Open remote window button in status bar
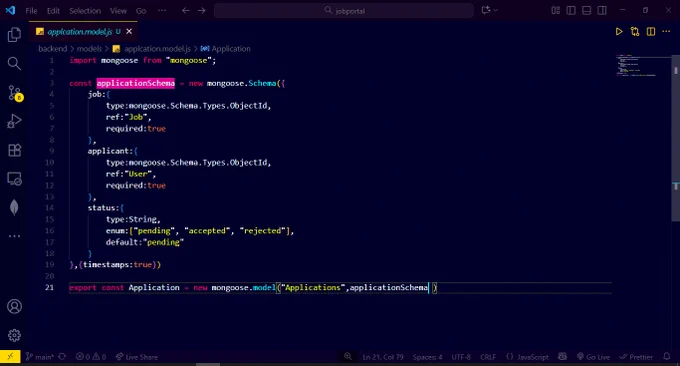Image resolution: width=680 pixels, height=366 pixels. (x=10, y=356)
